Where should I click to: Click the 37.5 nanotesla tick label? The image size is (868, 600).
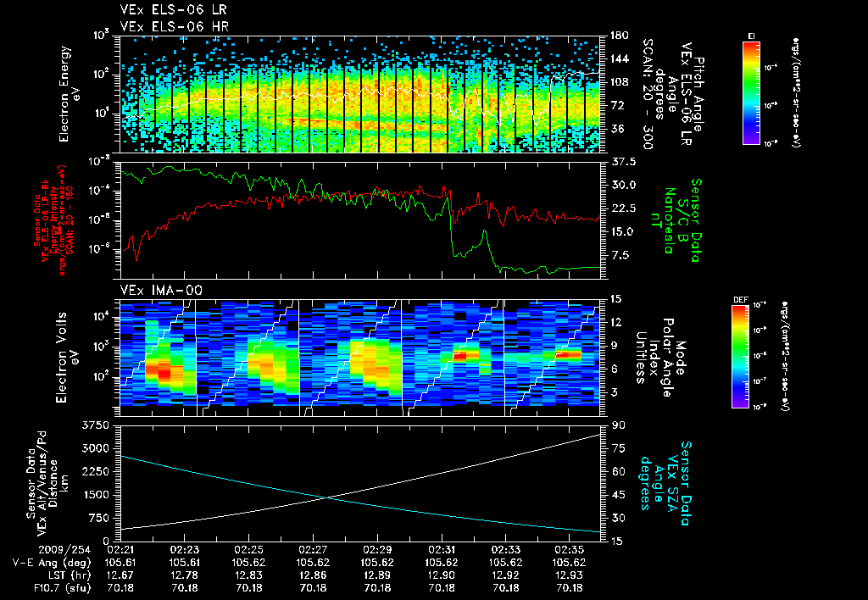(623, 162)
